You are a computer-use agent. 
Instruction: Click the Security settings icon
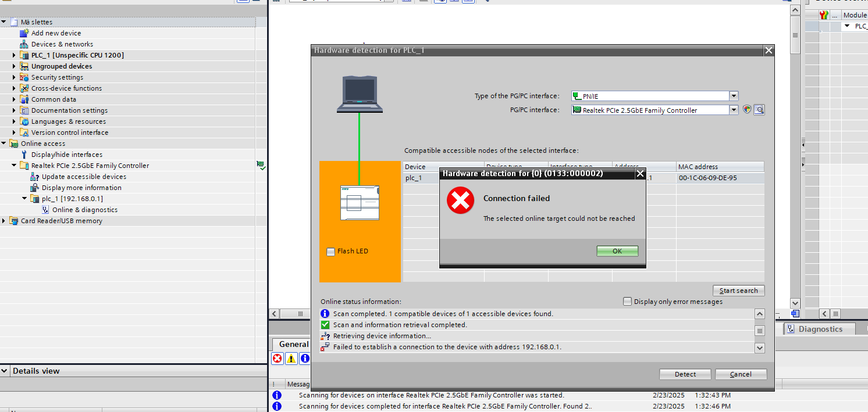click(24, 77)
